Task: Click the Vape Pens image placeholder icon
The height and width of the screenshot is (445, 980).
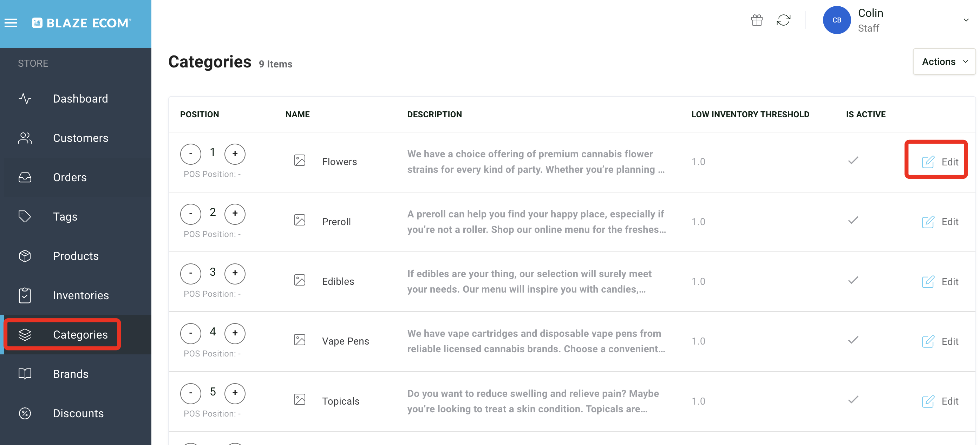Action: [299, 340]
